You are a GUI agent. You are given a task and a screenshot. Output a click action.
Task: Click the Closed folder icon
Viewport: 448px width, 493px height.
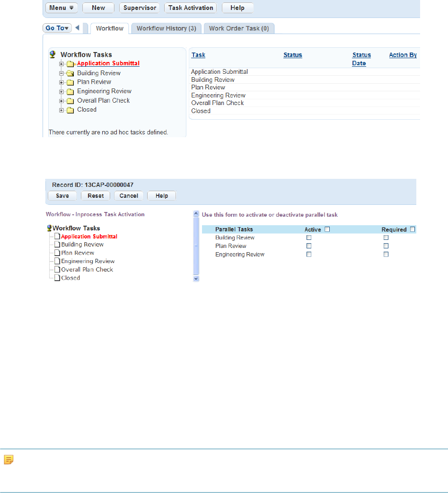click(x=70, y=110)
